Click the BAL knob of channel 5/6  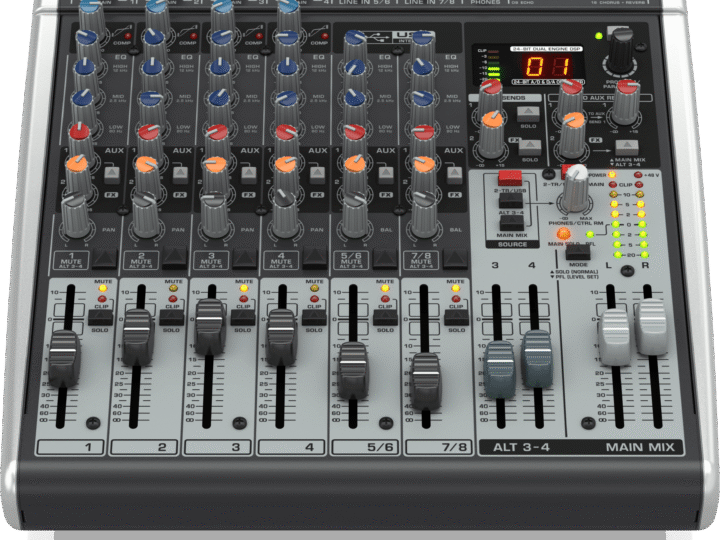click(355, 216)
